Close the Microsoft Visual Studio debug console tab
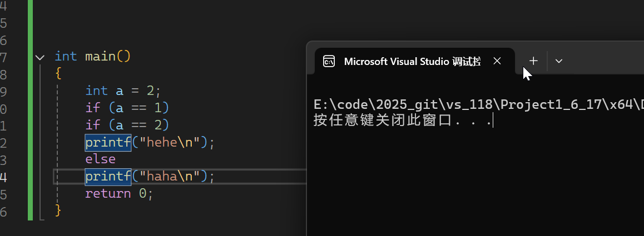The width and height of the screenshot is (644, 236). point(497,61)
